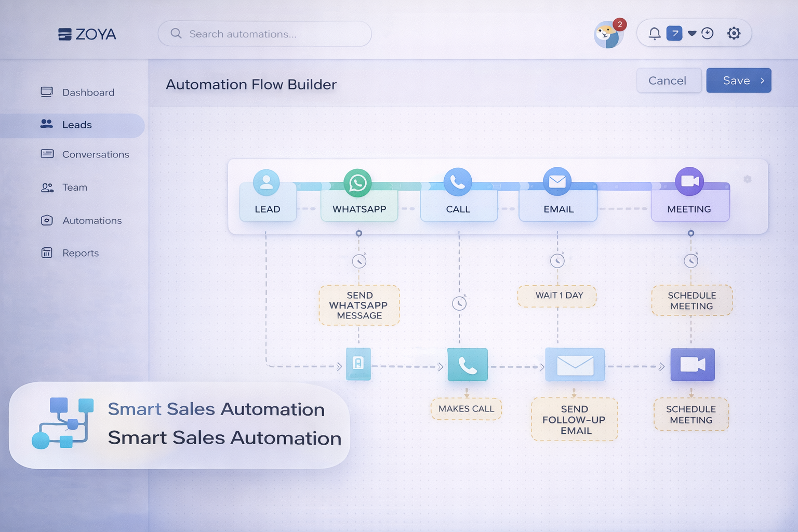Expand the Save button chevron
Screen dimensions: 798x532
pyautogui.click(x=762, y=81)
